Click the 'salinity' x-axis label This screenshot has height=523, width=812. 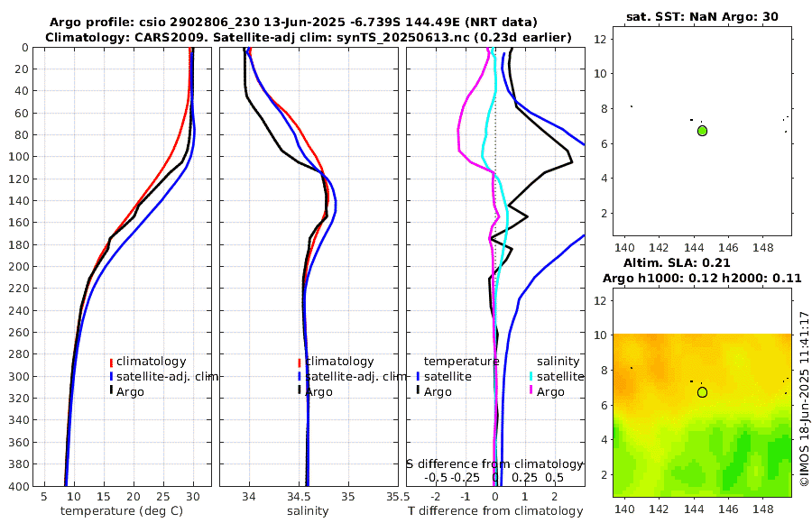(x=308, y=511)
